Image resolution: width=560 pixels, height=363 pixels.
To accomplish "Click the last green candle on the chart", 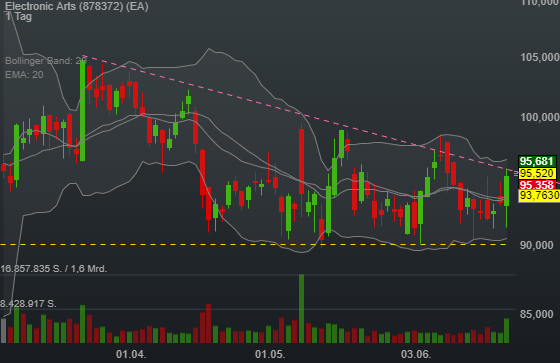I will tap(506, 191).
